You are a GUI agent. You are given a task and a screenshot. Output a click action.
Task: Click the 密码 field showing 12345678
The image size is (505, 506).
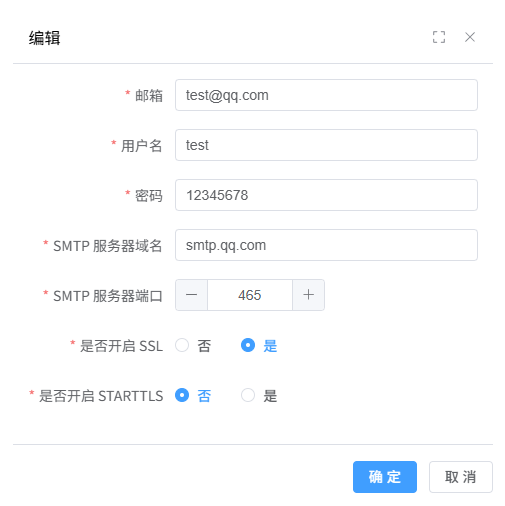pos(326,195)
